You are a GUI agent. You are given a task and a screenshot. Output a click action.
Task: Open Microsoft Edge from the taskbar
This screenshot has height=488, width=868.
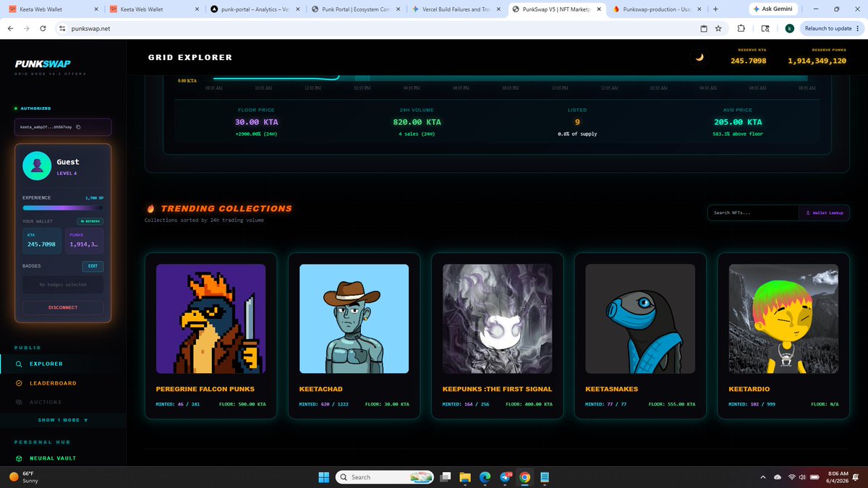pyautogui.click(x=485, y=477)
